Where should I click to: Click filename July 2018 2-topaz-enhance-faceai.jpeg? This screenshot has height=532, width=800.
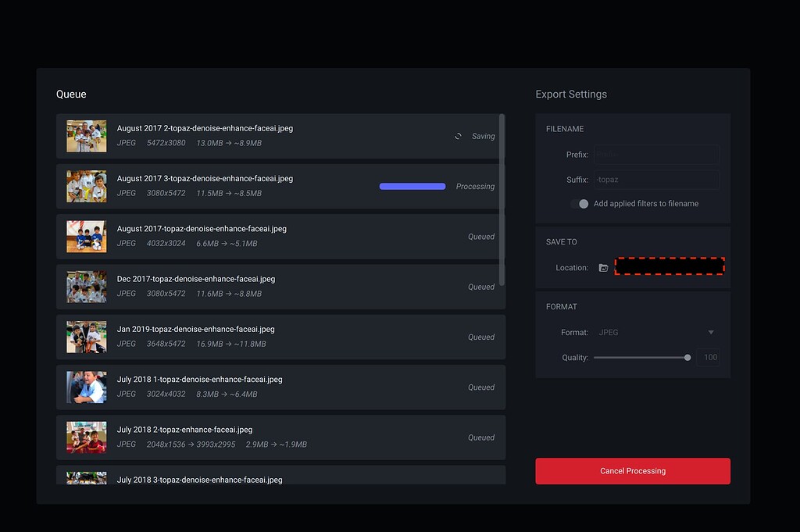coord(184,430)
